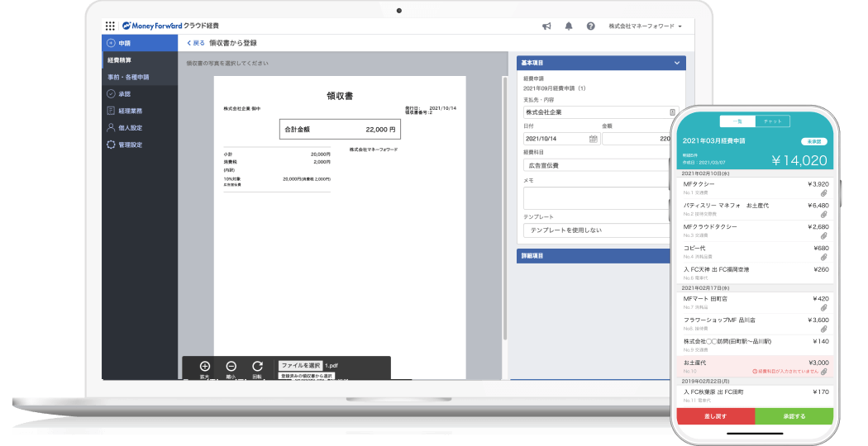Screen dimensions: 868x446
Task: Click the date field 2021/10/14
Action: 561,139
